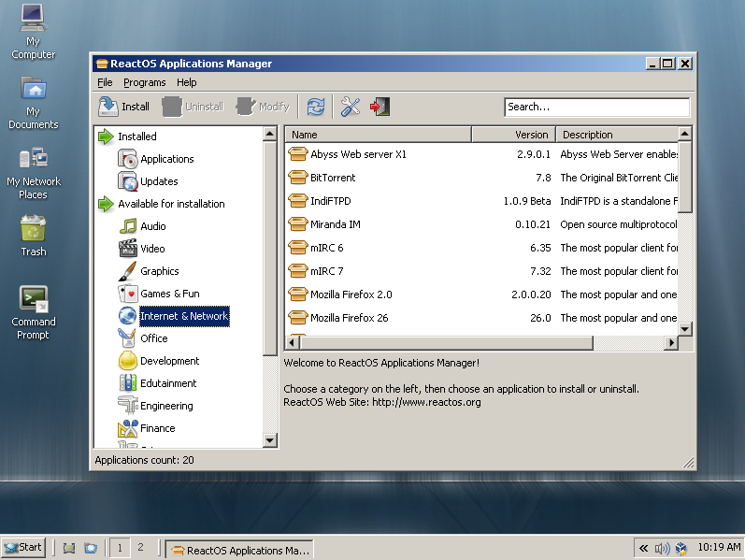The image size is (745, 560).
Task: Open the File menu
Action: click(105, 82)
